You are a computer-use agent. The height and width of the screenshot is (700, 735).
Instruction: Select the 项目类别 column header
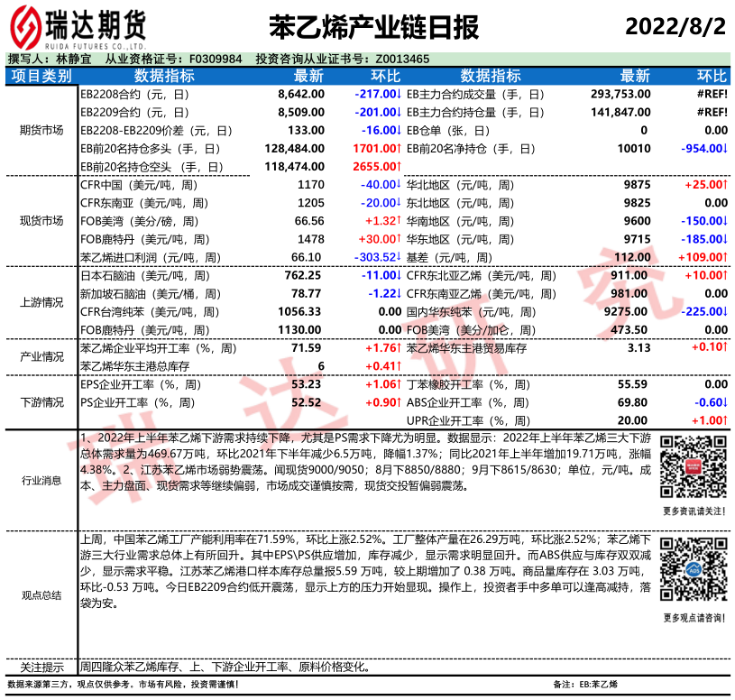point(41,77)
